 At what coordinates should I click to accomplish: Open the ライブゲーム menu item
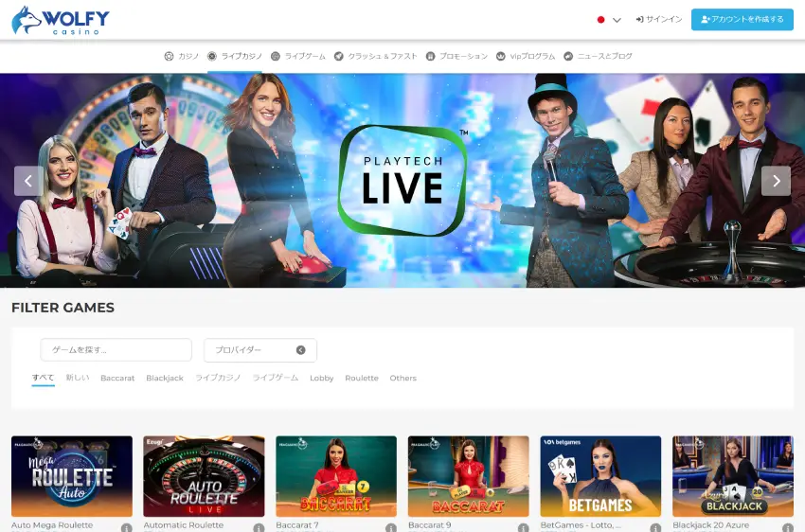298,56
